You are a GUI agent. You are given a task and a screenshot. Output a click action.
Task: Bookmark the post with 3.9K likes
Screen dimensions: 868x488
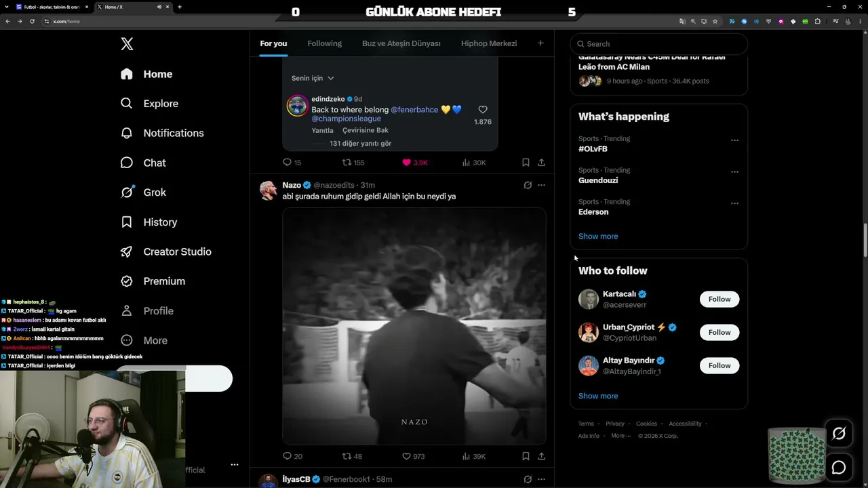(526, 163)
